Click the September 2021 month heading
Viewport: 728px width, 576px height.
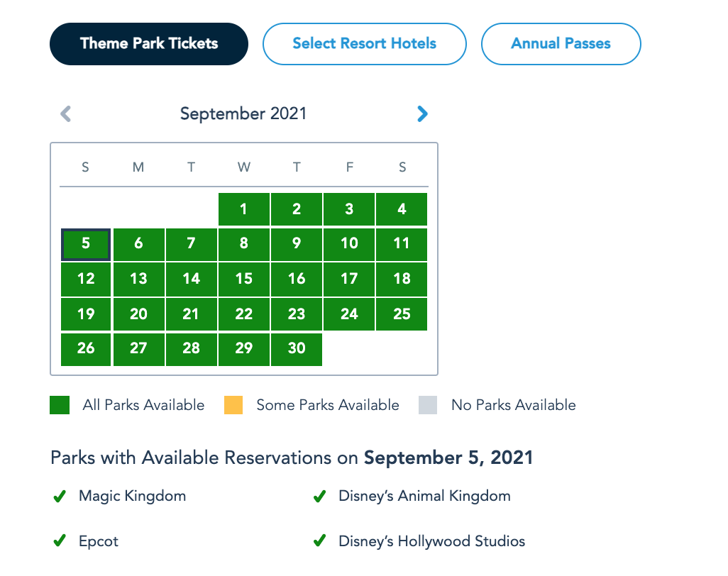coord(243,113)
